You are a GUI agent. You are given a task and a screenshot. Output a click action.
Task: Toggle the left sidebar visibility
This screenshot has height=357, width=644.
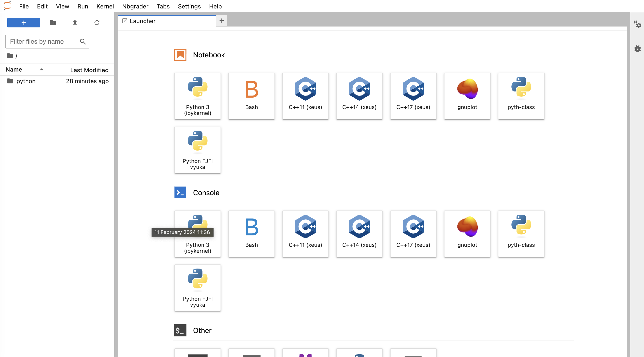pos(61,6)
